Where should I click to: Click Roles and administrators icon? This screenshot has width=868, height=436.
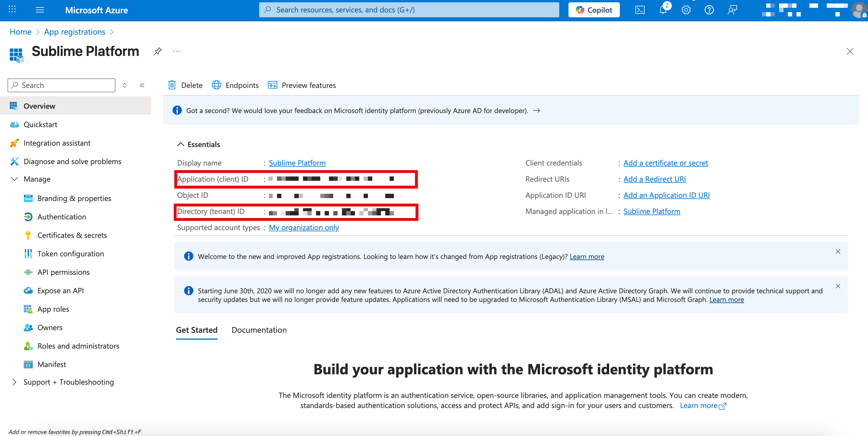point(28,346)
